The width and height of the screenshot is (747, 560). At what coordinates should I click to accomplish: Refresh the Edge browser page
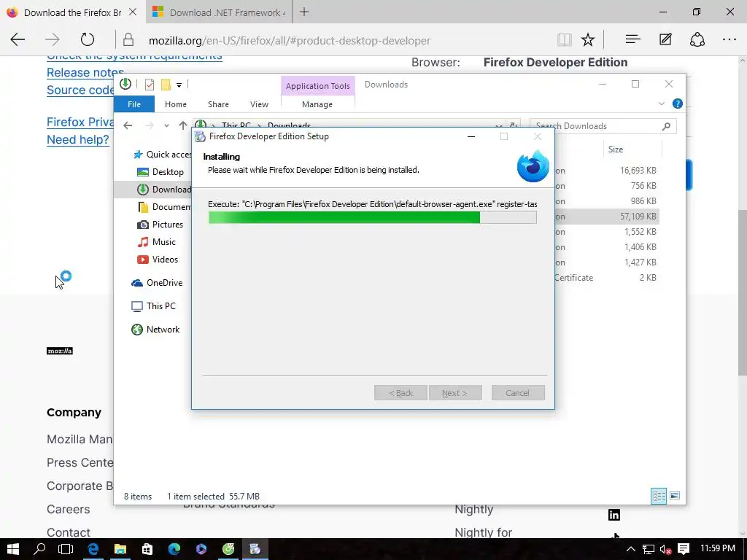88,40
